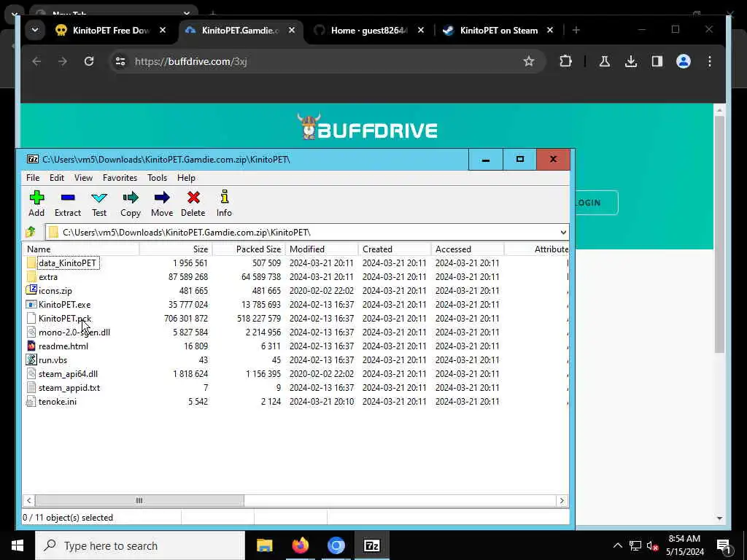747x560 pixels.
Task: Sort by Modified column header
Action: pyautogui.click(x=322, y=249)
